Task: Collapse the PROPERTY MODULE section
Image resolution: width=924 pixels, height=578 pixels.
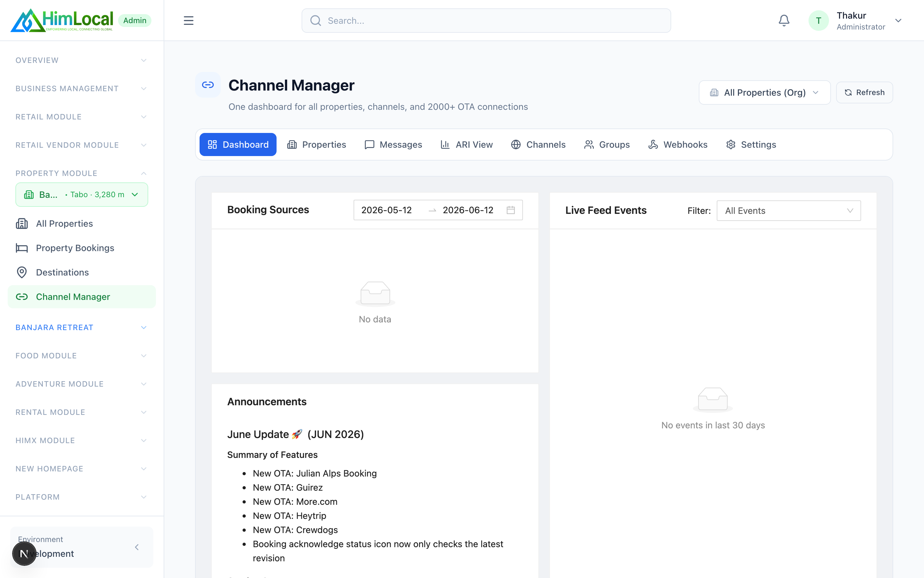Action: pyautogui.click(x=82, y=173)
